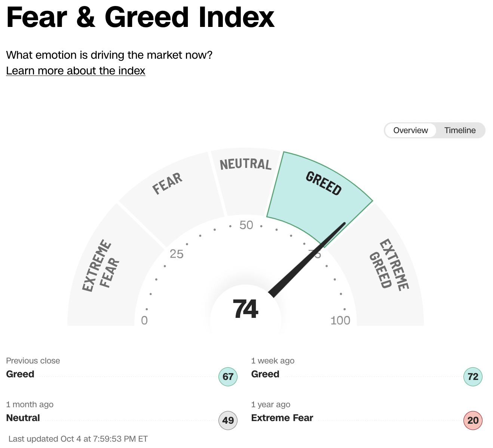This screenshot has width=493, height=448.
Task: Click the gauge needle pointer
Action: click(307, 259)
